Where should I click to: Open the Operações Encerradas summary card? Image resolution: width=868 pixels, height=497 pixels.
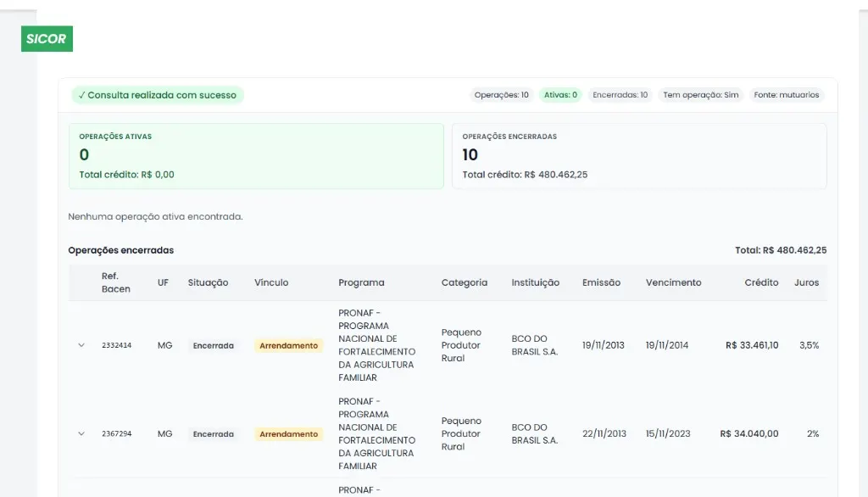click(639, 156)
